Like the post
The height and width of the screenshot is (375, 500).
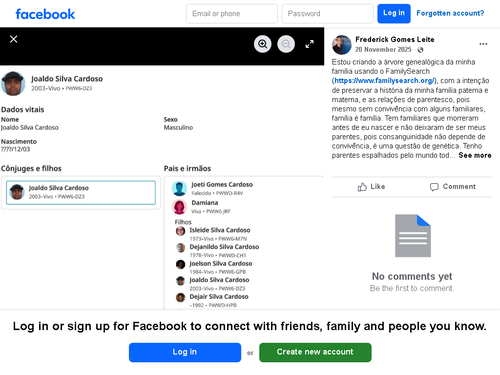tap(371, 187)
